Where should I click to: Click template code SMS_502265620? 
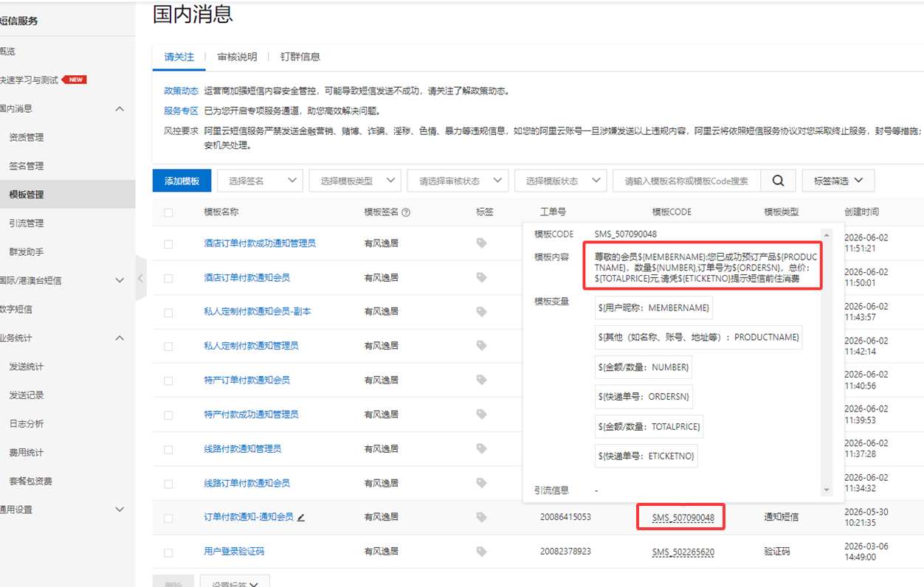[683, 552]
